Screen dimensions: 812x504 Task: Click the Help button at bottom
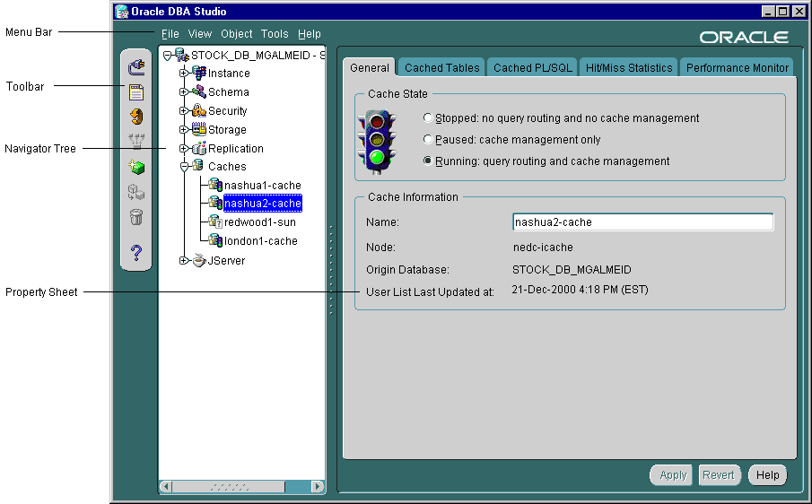tap(767, 475)
